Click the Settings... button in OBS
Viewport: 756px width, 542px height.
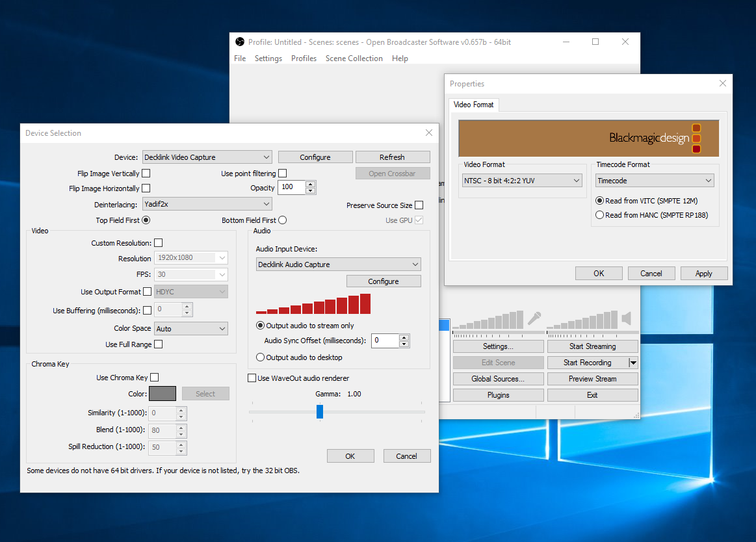coord(498,346)
